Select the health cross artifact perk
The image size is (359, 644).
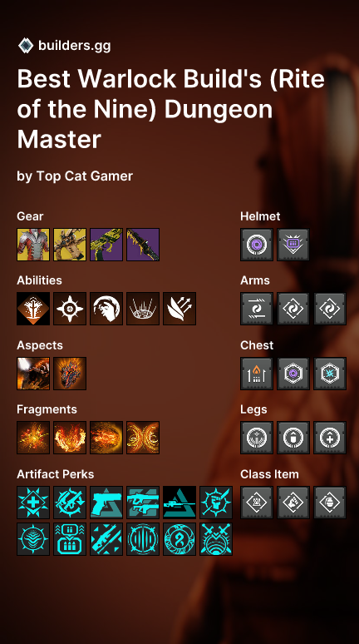[x=33, y=503]
